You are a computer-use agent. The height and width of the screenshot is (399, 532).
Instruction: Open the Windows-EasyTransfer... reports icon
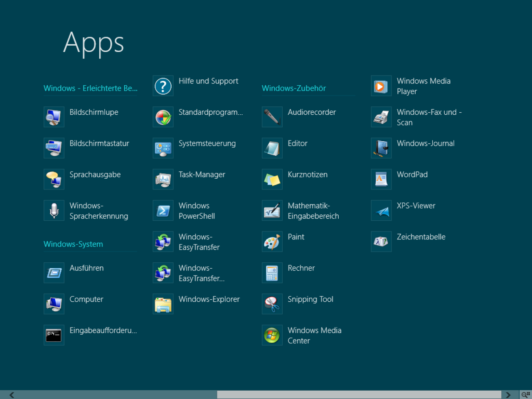point(163,273)
